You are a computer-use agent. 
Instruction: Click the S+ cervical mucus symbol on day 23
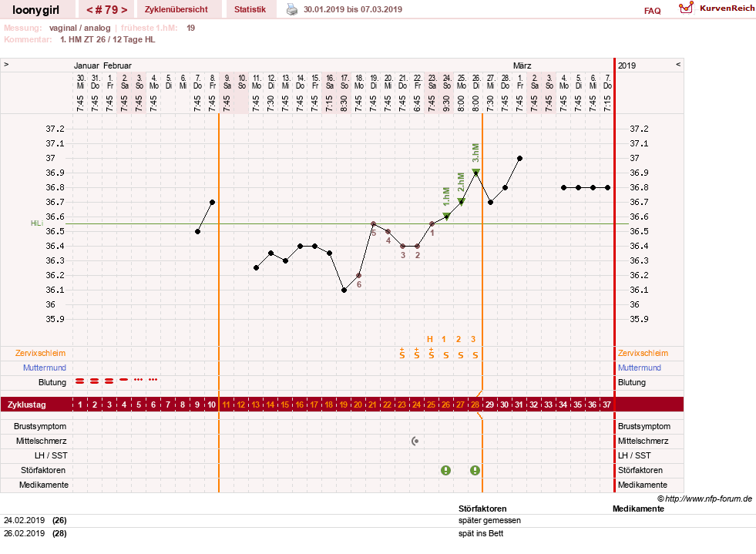click(402, 354)
